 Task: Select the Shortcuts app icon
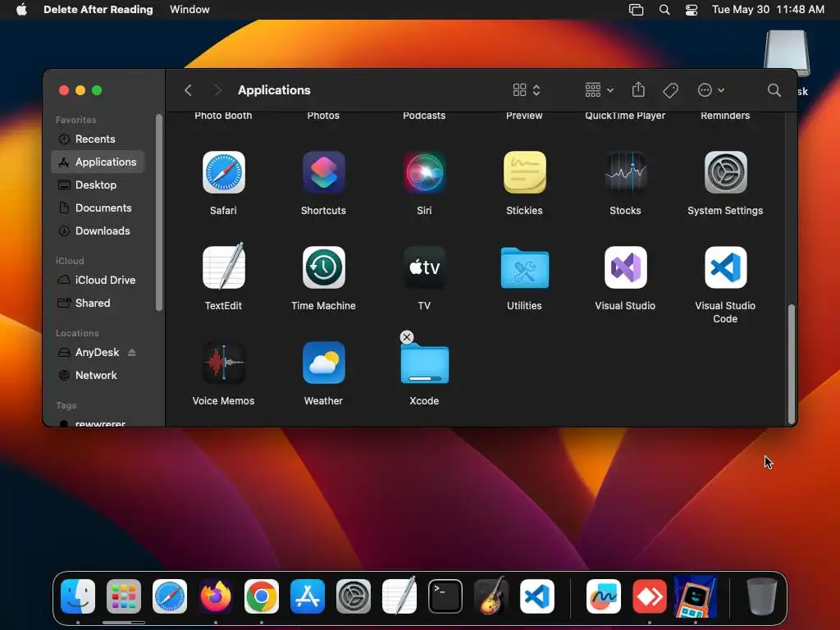click(323, 172)
